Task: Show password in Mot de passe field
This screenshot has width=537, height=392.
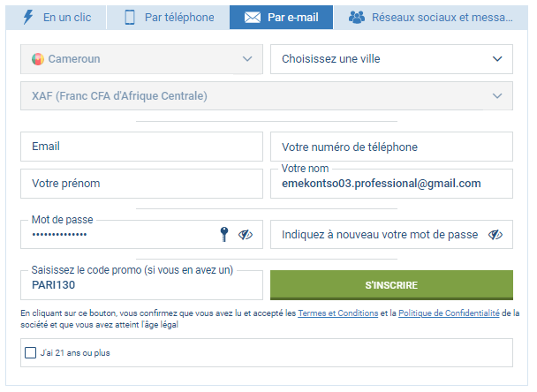Action: point(246,235)
